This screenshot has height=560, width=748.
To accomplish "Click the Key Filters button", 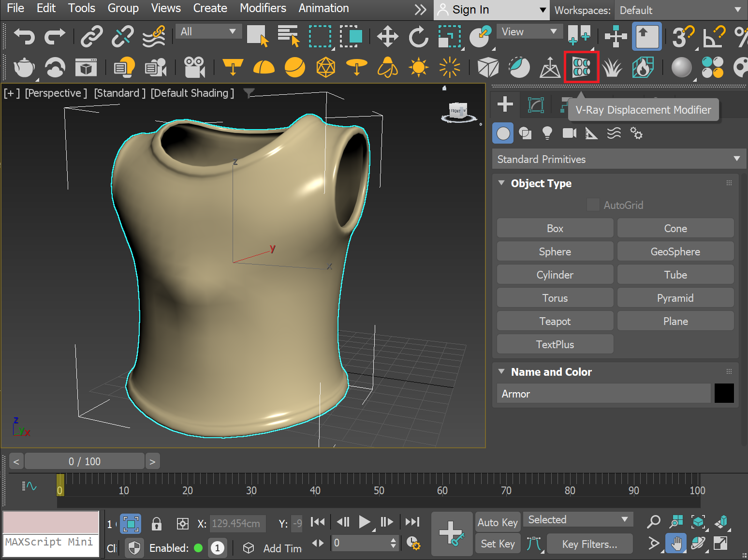I will click(589, 544).
